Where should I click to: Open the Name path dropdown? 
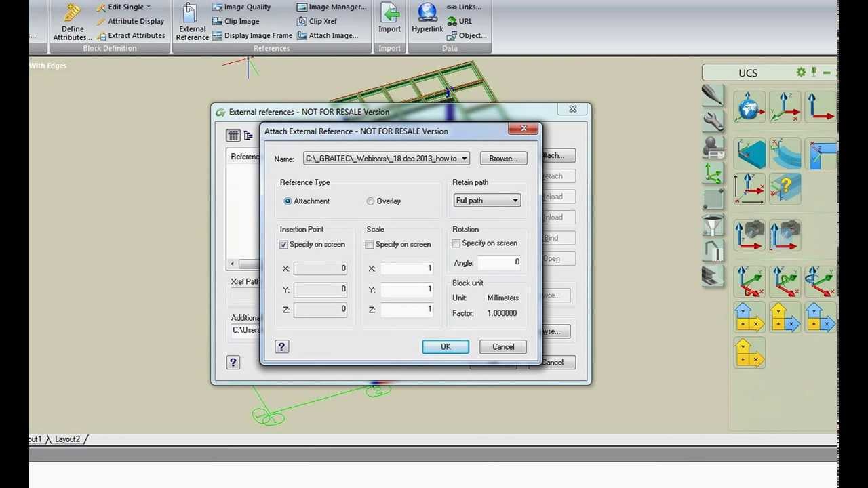[x=464, y=159]
